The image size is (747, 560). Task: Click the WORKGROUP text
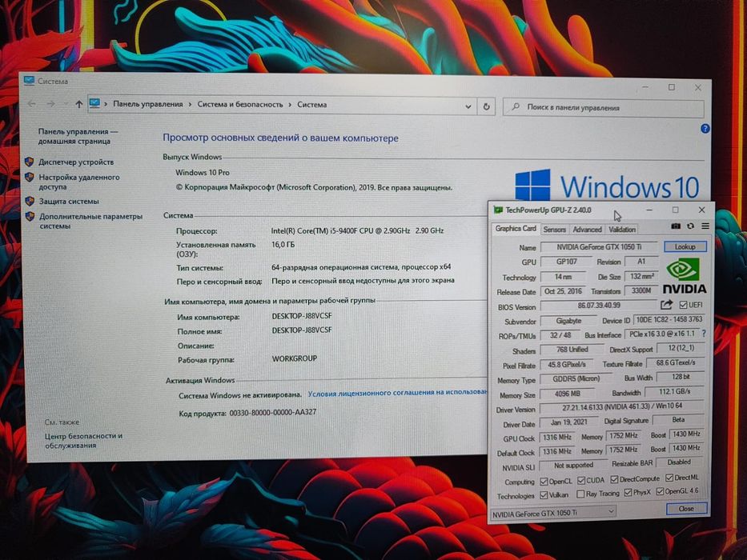click(x=294, y=358)
